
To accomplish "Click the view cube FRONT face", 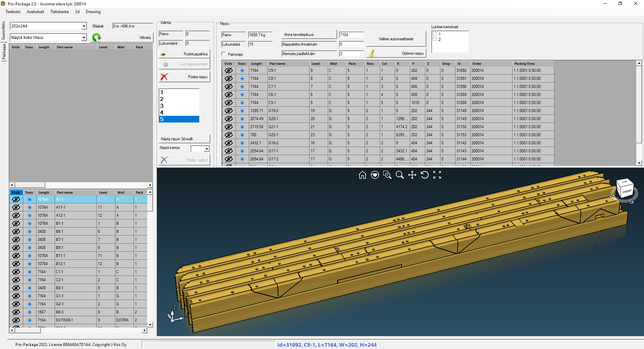I will point(627,192).
